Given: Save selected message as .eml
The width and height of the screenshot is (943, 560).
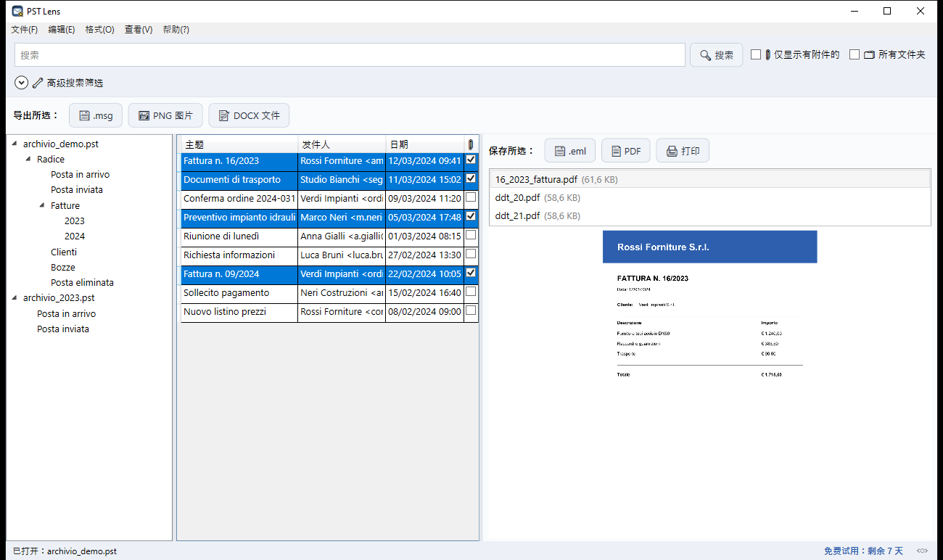Looking at the screenshot, I should pos(570,151).
